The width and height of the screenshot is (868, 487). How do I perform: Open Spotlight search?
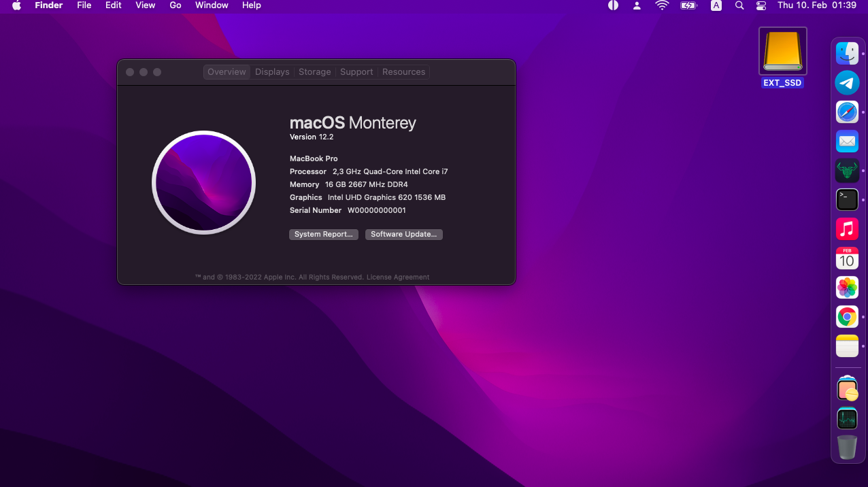click(739, 5)
